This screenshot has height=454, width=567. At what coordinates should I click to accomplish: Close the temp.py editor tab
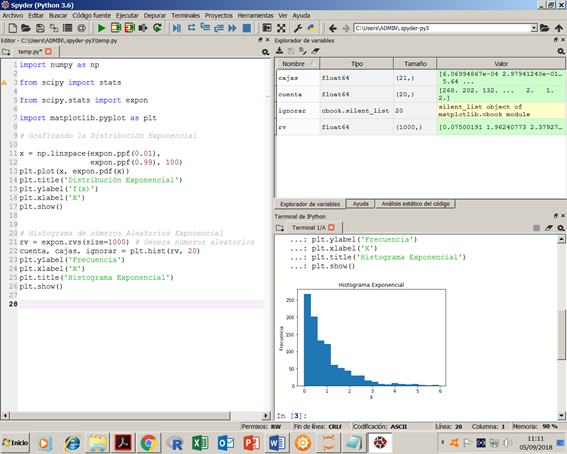[x=48, y=52]
